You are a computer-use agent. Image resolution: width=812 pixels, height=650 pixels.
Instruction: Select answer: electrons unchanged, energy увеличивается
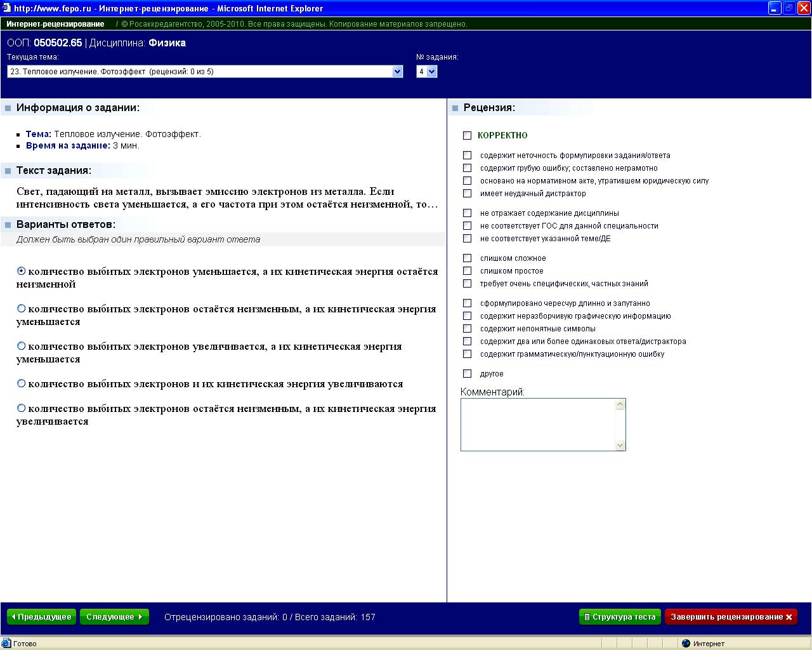(22, 408)
